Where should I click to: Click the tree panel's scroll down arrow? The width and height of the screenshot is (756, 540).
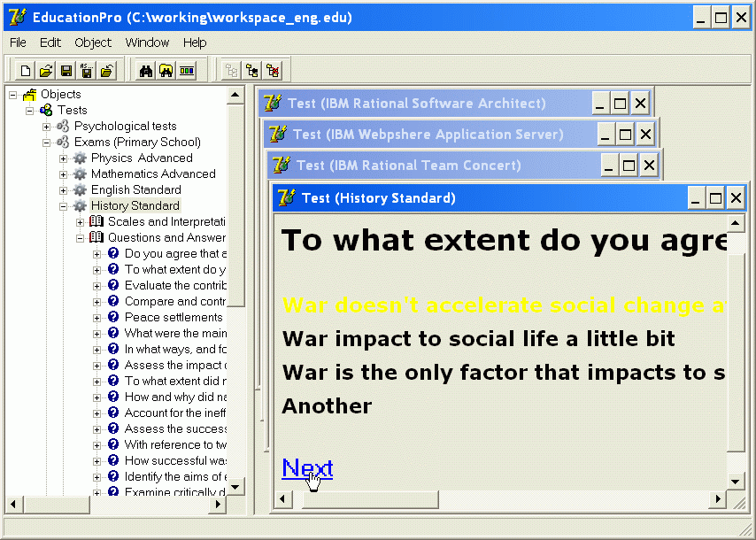pos(235,487)
